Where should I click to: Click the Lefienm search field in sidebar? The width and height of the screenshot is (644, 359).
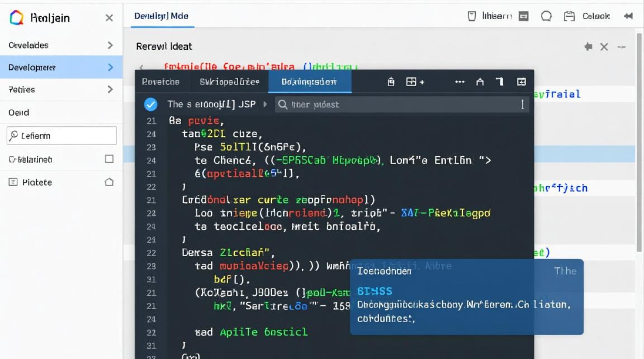[x=61, y=136]
